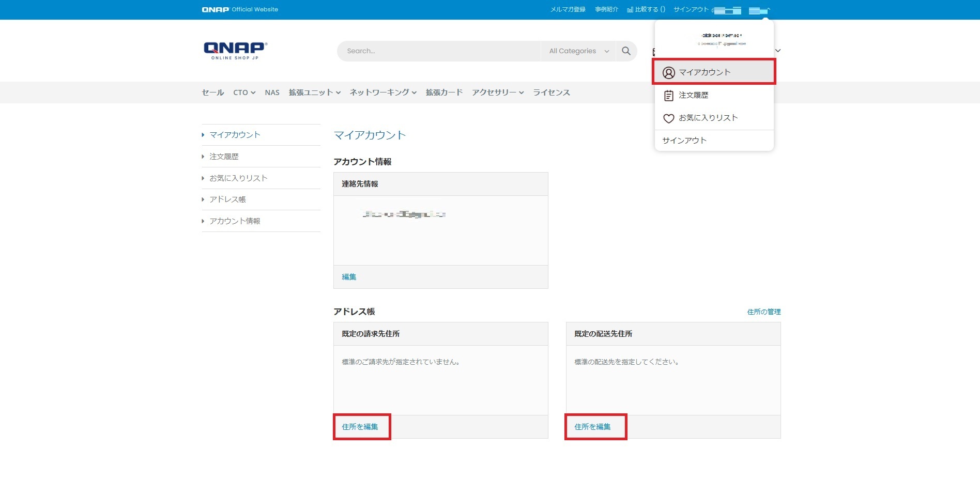This screenshot has width=980, height=480.
Task: Click the QNAP Official Website logo
Action: (240, 9)
